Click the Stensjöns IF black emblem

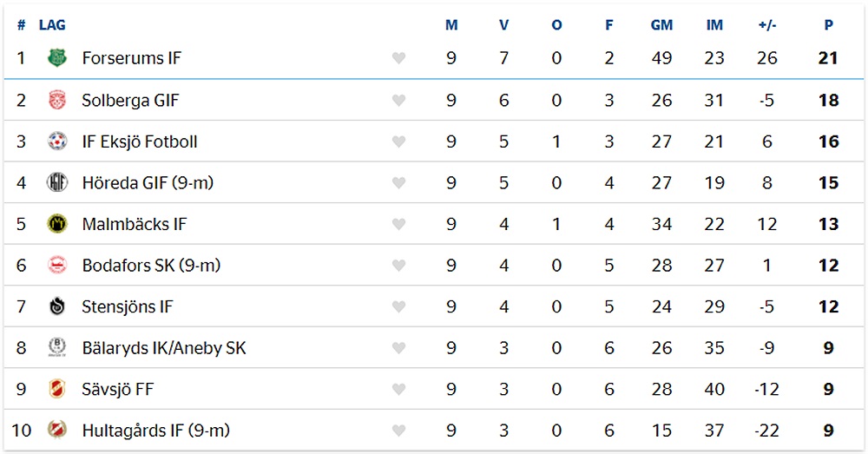(x=57, y=306)
